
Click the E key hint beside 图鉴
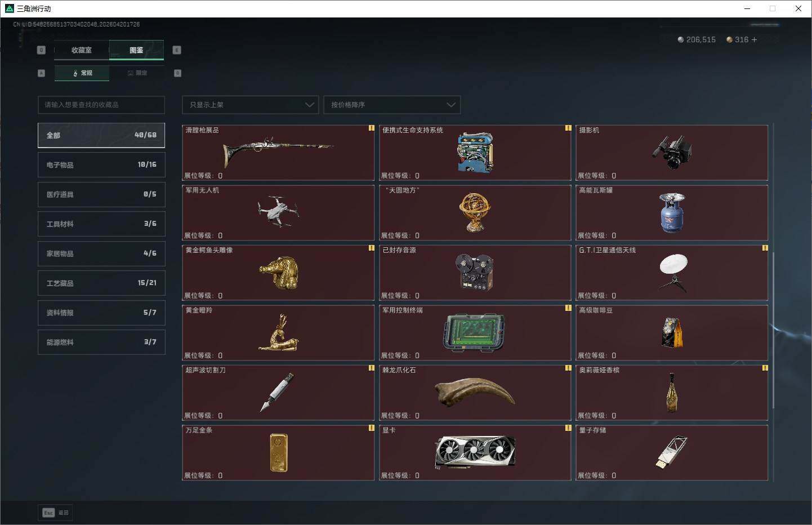point(177,50)
